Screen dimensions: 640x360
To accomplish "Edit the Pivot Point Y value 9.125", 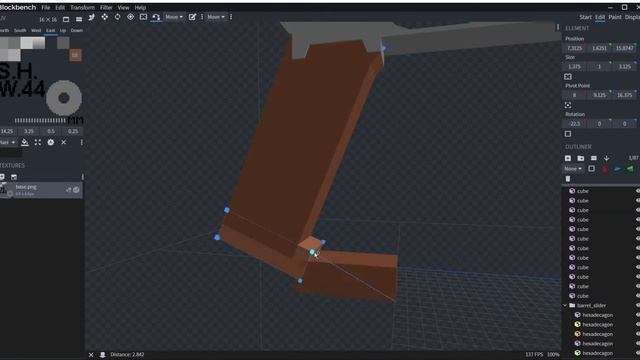I will click(x=599, y=95).
